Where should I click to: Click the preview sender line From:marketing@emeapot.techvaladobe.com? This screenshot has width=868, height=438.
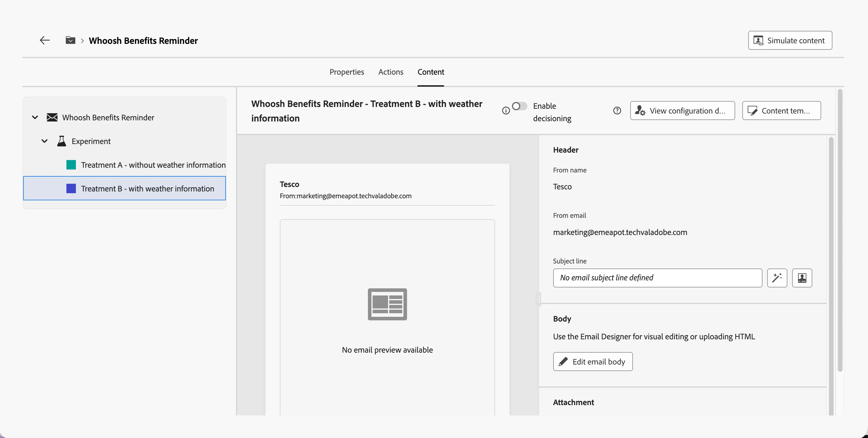[x=345, y=196]
